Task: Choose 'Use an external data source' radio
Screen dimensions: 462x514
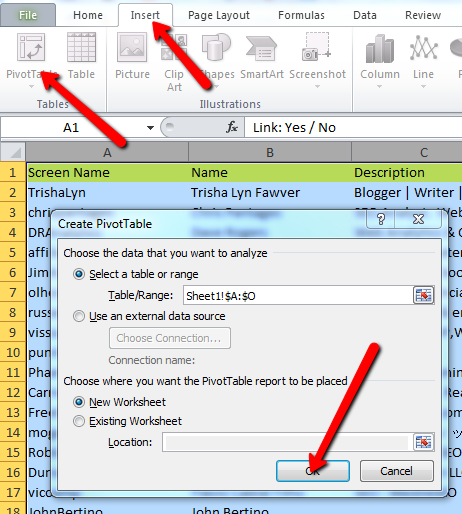Action: point(79,316)
